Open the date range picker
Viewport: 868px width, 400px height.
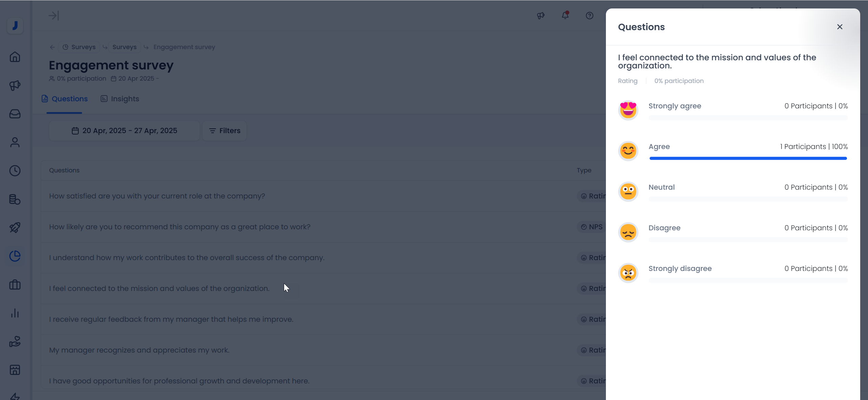click(x=124, y=131)
